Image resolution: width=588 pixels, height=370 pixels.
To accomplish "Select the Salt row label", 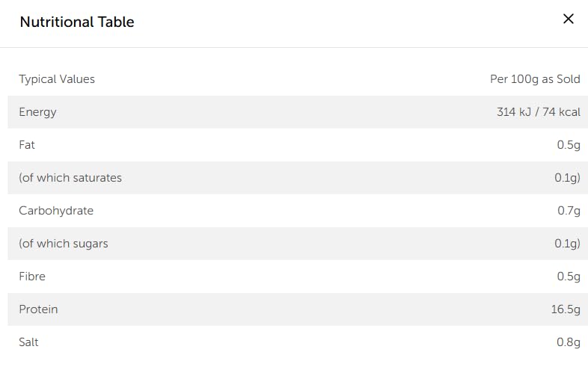I will coord(28,342).
